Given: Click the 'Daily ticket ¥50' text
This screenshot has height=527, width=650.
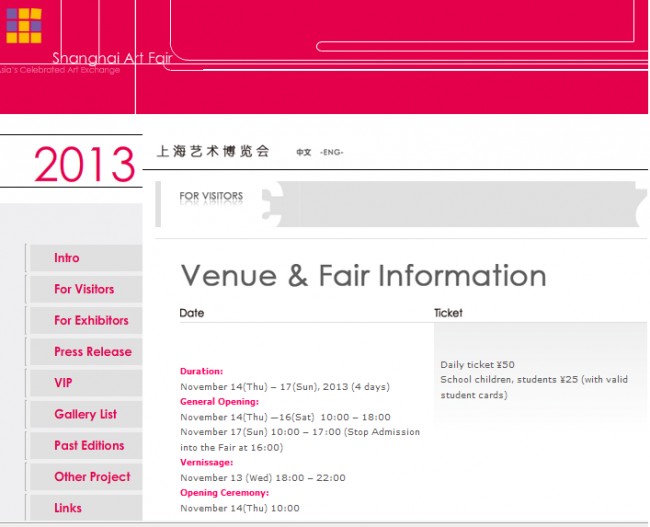Looking at the screenshot, I should click(x=477, y=365).
